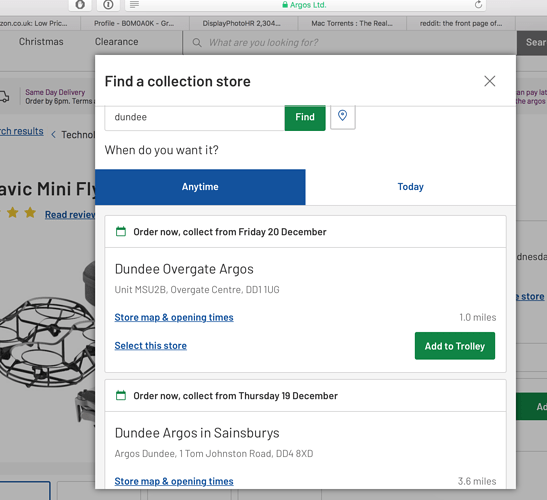
Task: Click the breadcrumb back chevron before Technology
Action: (53, 135)
